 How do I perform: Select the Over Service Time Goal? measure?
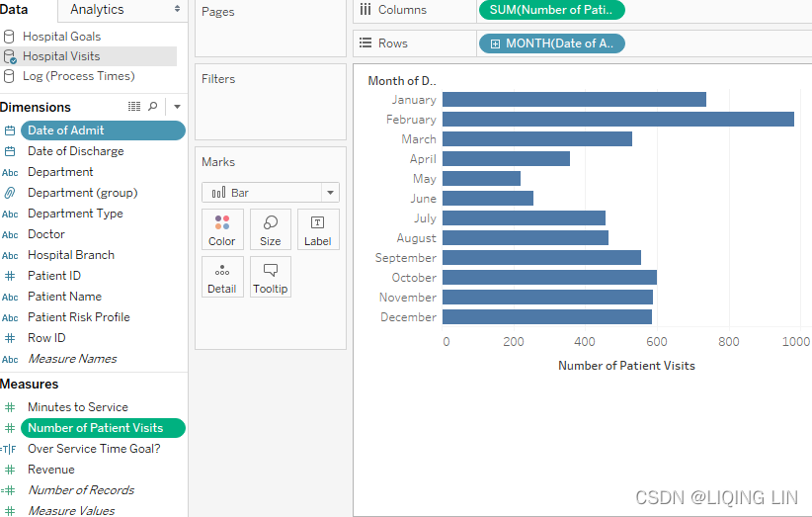coord(94,449)
